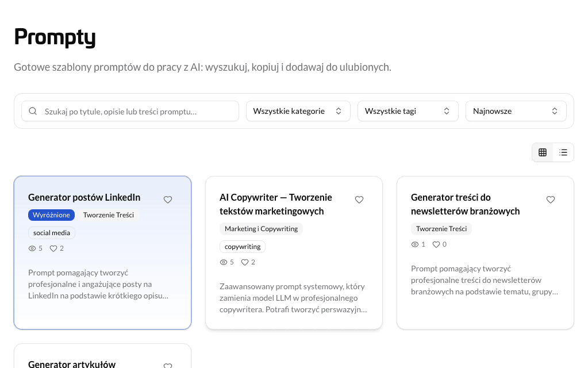Click Tworzenie Treści tag on LinkedIn card

coord(109,215)
